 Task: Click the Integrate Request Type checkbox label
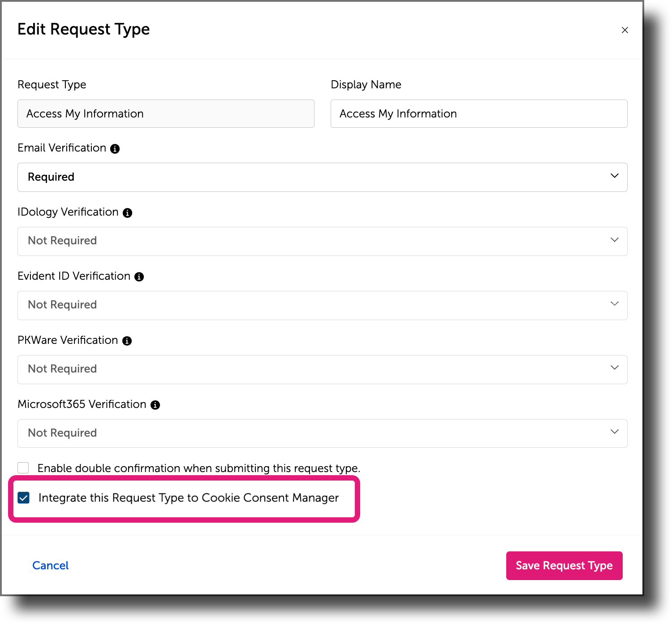pyautogui.click(x=190, y=498)
